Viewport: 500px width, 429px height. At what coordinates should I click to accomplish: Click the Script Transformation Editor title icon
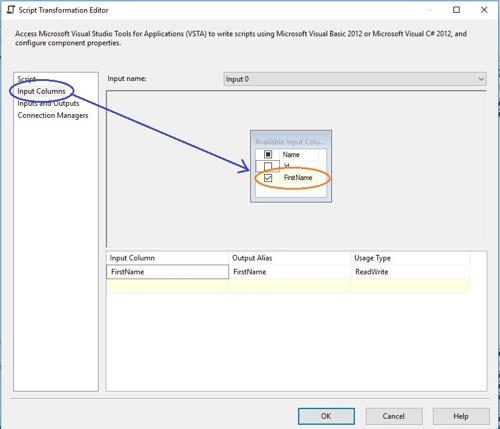pos(11,10)
